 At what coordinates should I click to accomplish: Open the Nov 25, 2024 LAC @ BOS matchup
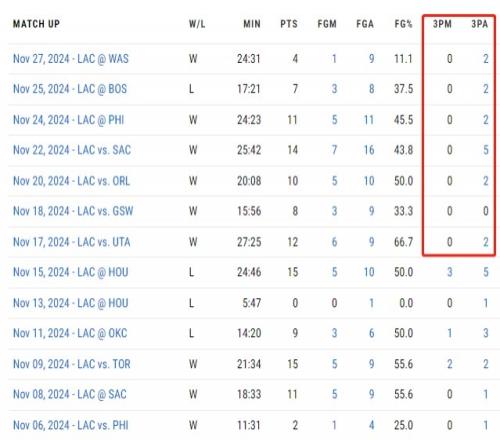click(x=70, y=89)
